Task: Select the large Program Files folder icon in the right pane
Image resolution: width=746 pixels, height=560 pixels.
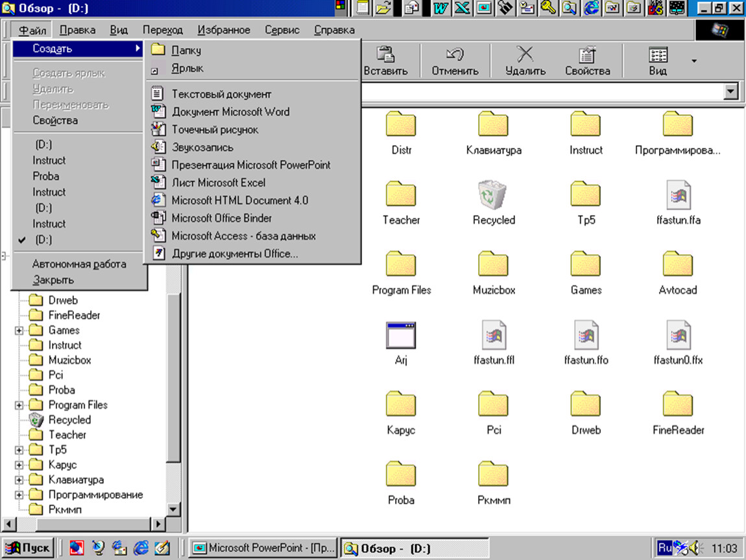Action: [x=401, y=264]
